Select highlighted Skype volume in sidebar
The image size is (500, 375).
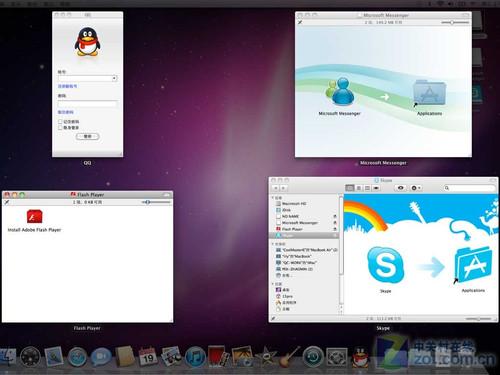pos(305,235)
